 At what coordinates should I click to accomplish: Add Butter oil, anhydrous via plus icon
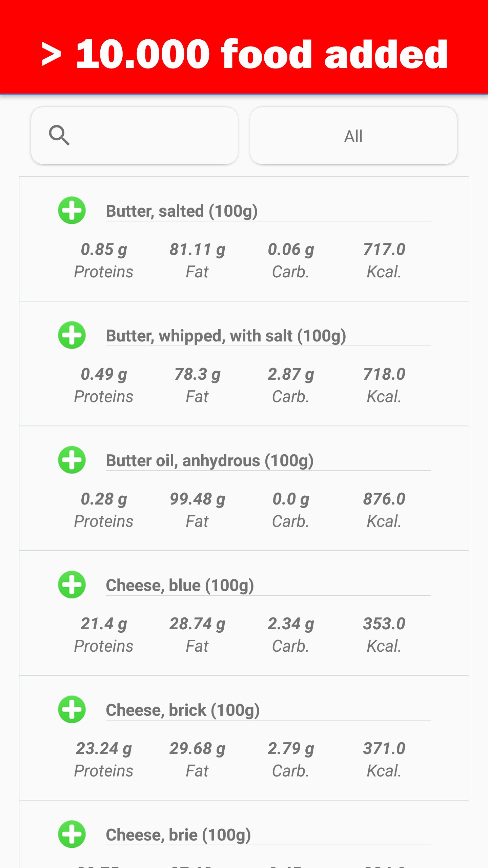72,460
